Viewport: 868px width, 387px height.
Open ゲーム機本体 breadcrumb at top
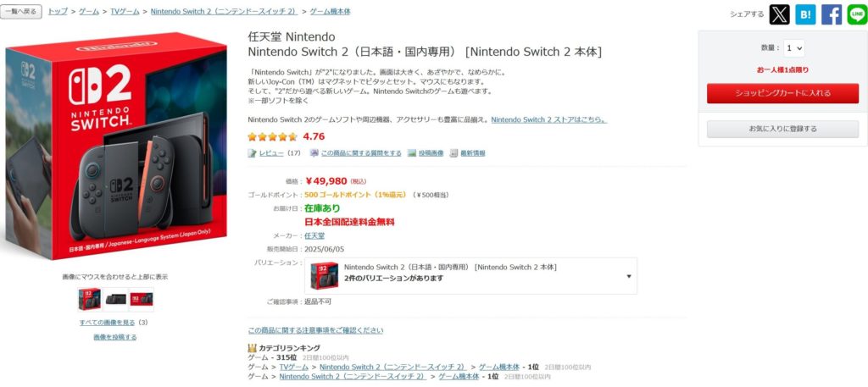pyautogui.click(x=330, y=11)
